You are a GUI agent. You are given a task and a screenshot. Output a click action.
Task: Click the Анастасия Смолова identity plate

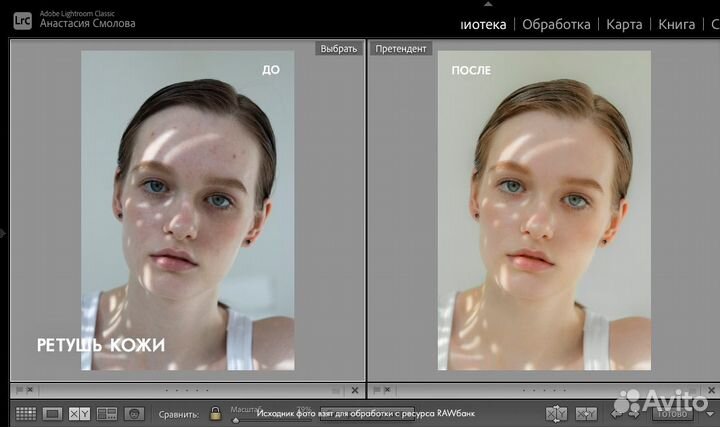click(87, 23)
